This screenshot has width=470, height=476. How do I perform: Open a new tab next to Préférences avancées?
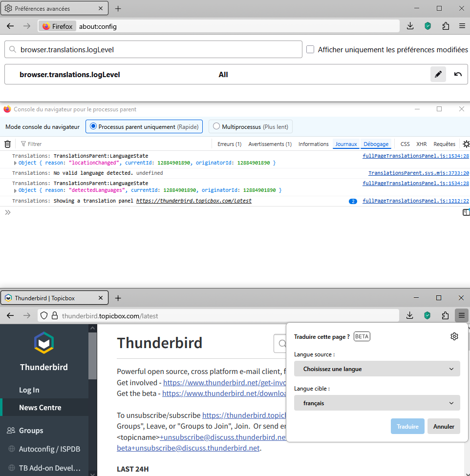click(118, 8)
